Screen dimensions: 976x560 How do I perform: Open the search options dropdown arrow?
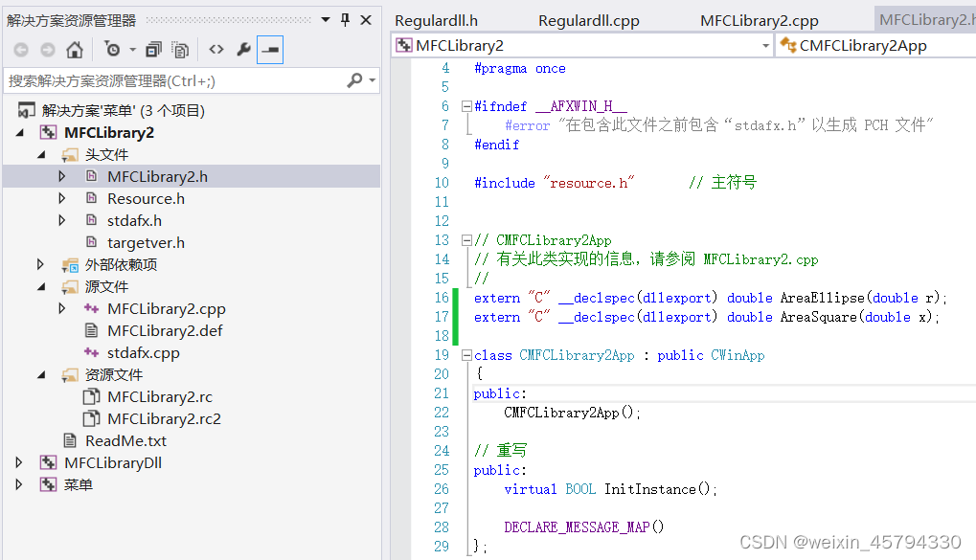pyautogui.click(x=372, y=80)
